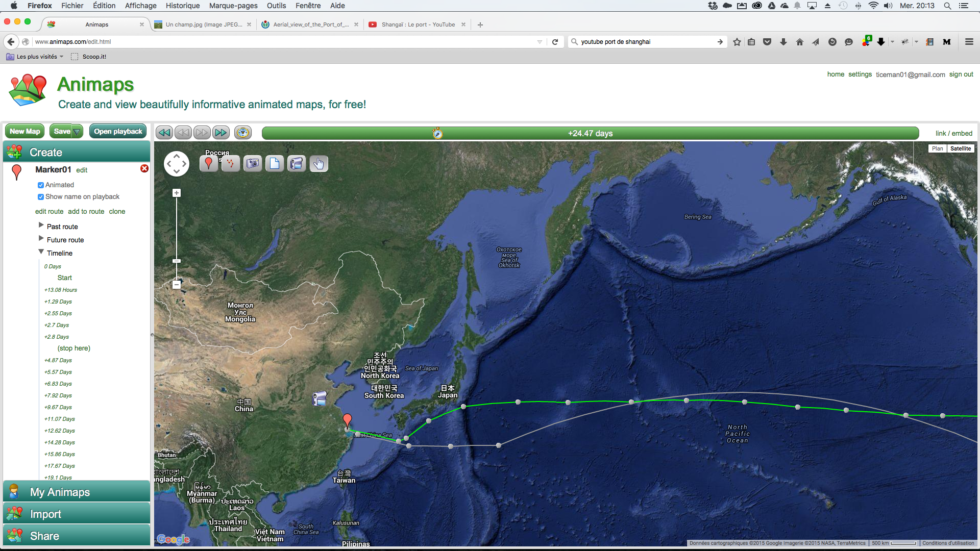Go to Firefox home page icon

(799, 42)
